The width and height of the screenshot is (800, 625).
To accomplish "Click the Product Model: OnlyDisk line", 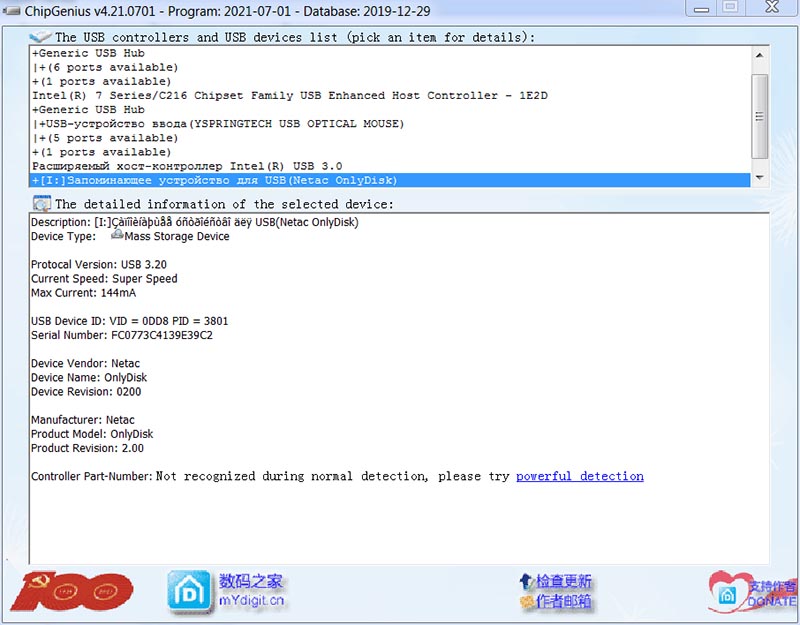I will pos(92,434).
